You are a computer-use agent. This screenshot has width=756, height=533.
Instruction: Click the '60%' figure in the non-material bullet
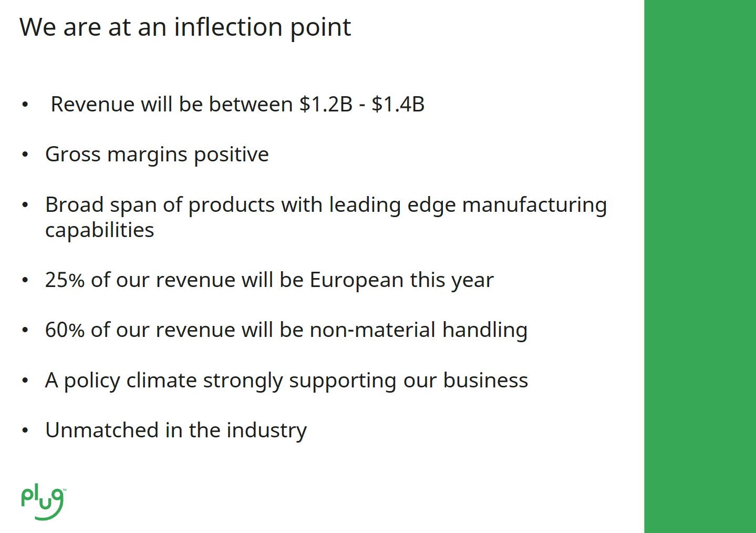pos(65,330)
